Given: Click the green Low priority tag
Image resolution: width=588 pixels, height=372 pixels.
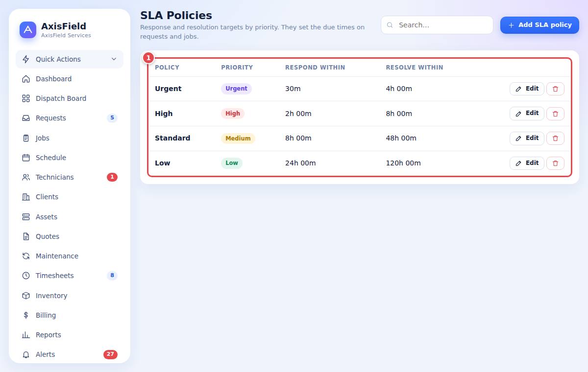Looking at the screenshot, I should click(232, 163).
